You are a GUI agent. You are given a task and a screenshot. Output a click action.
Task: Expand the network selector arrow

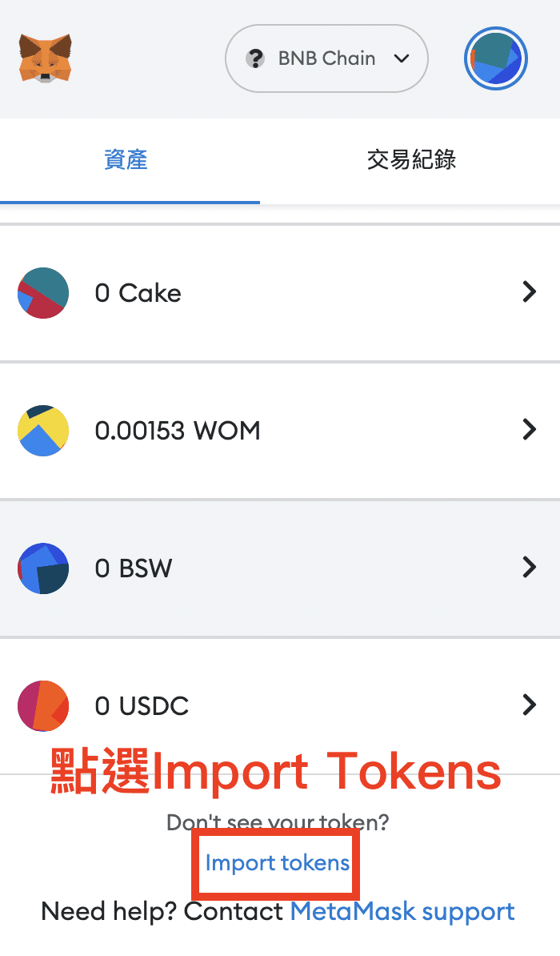402,58
